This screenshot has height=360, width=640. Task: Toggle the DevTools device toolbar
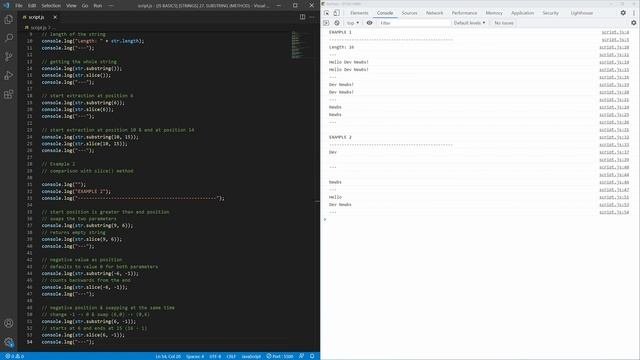click(336, 13)
